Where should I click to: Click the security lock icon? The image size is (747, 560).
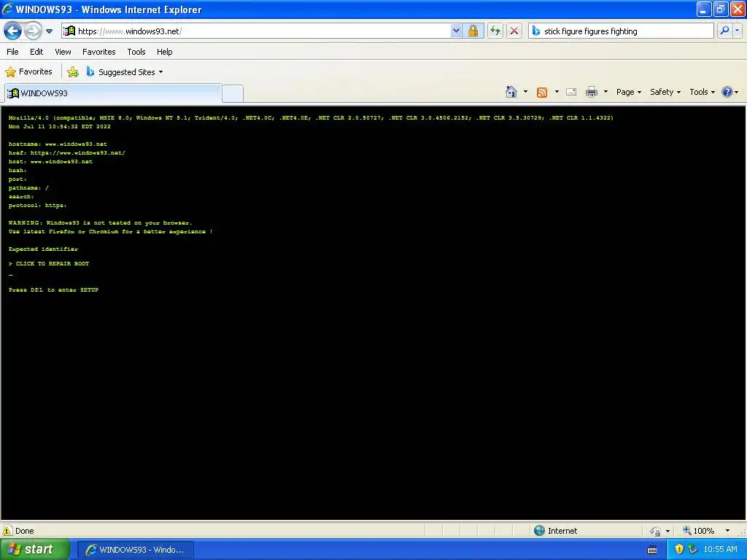(x=473, y=31)
